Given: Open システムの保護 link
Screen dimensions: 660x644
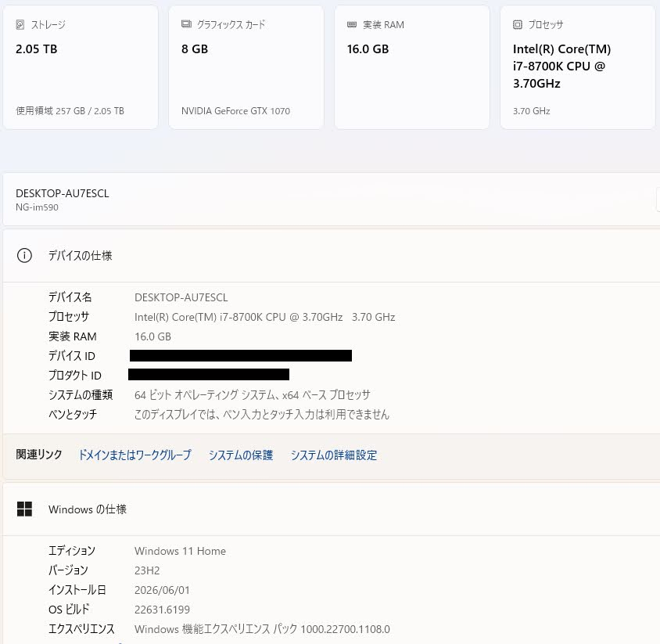Looking at the screenshot, I should pyautogui.click(x=241, y=455).
